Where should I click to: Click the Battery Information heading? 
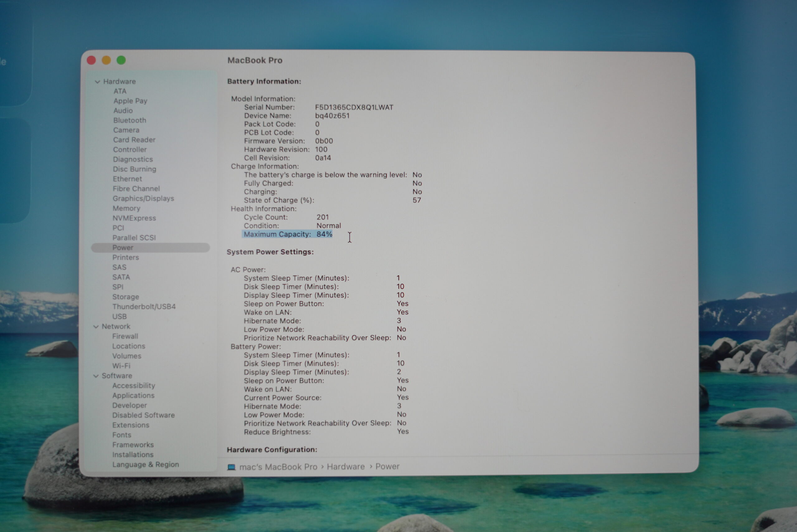[x=264, y=82]
